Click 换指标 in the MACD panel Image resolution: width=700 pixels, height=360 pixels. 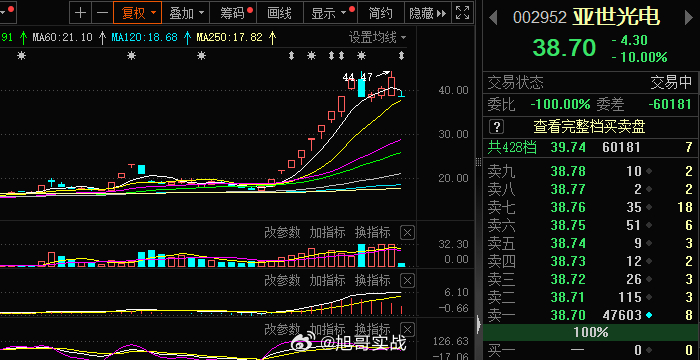pos(373,280)
